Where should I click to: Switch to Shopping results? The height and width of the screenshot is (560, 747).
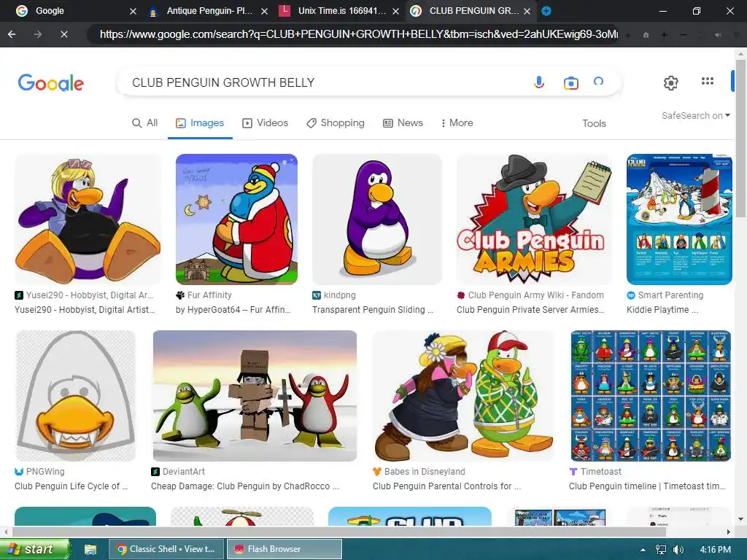click(336, 122)
